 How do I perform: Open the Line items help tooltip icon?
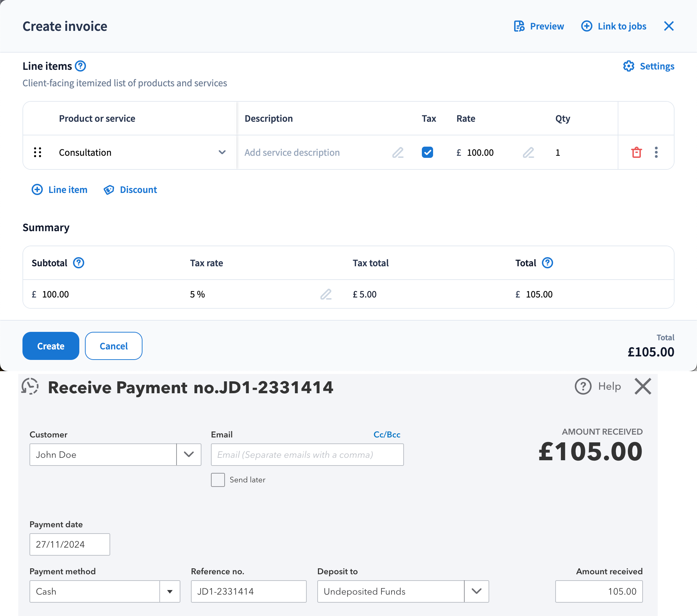click(x=80, y=66)
